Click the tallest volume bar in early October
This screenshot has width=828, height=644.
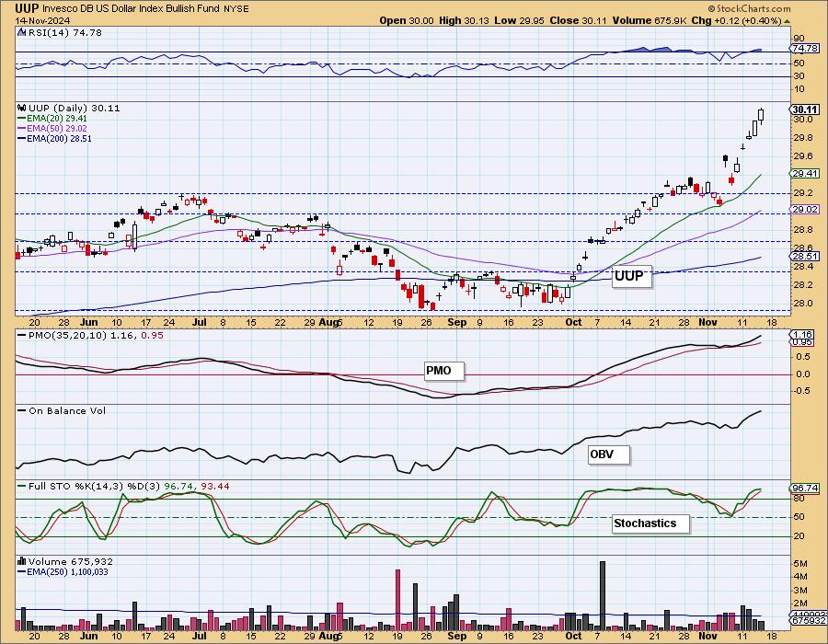pos(603,595)
